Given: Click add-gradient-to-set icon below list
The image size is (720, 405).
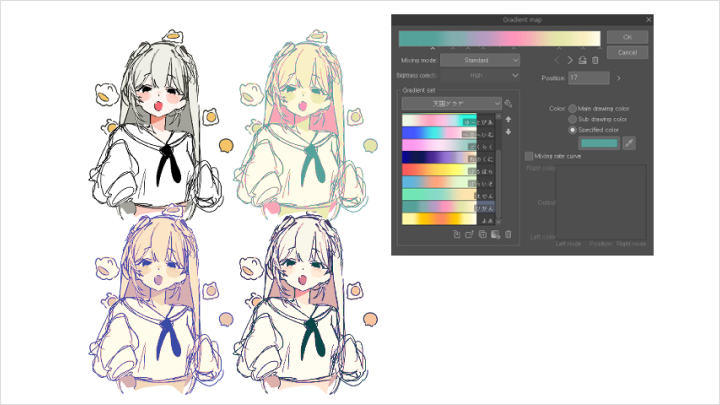Looking at the screenshot, I should (457, 234).
